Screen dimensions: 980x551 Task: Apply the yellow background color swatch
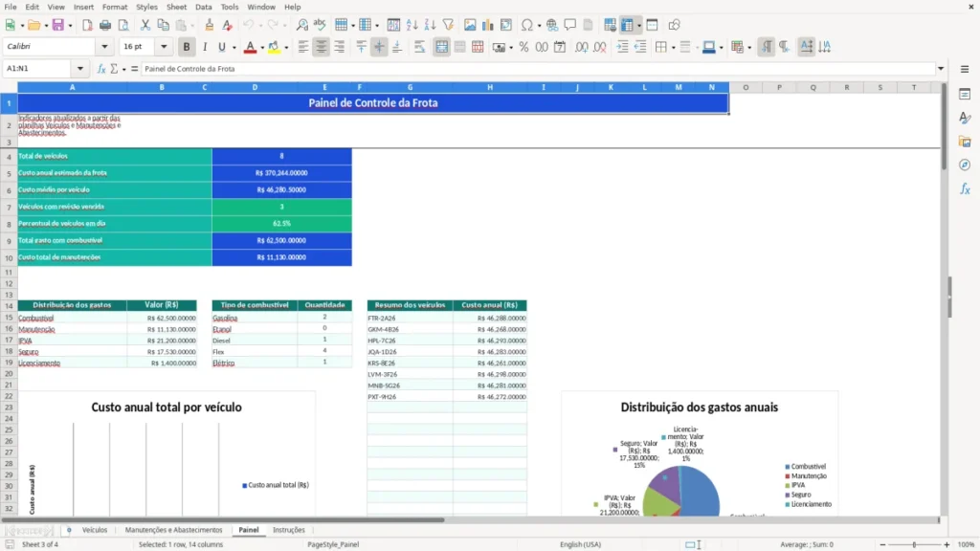click(x=274, y=48)
